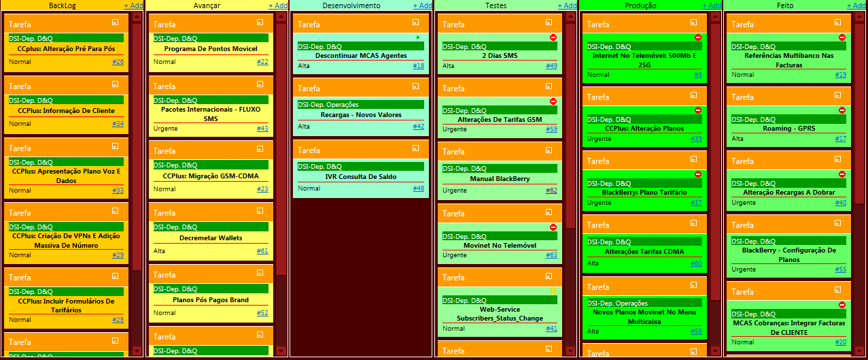Open task link #60
Screen dimensions: 868x360
[x=696, y=263]
